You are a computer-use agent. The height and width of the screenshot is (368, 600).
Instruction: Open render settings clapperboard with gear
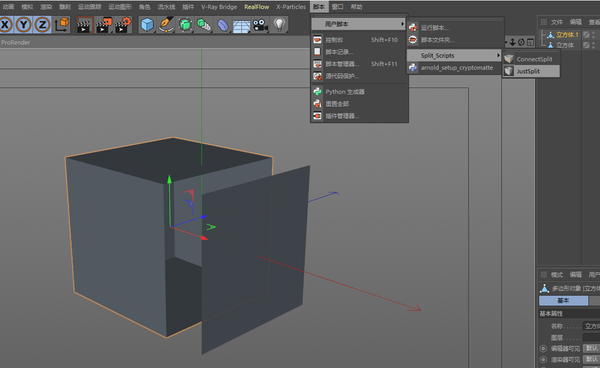(x=123, y=25)
